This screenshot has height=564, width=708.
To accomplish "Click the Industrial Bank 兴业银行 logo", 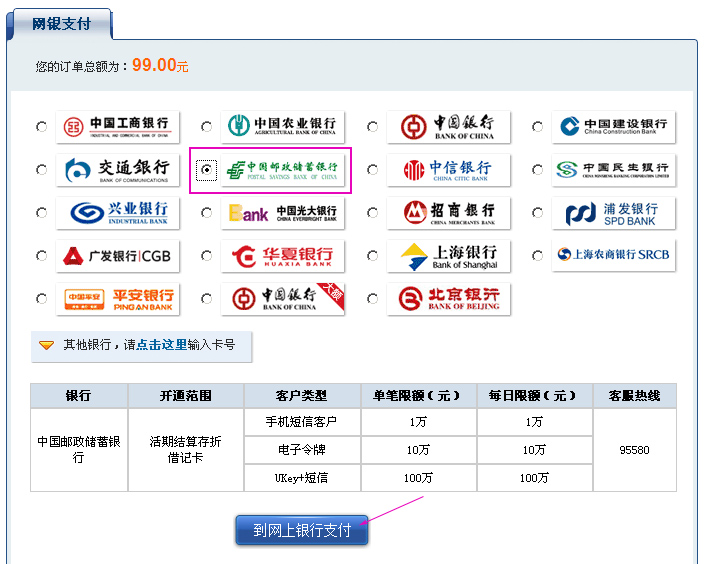I will [117, 213].
